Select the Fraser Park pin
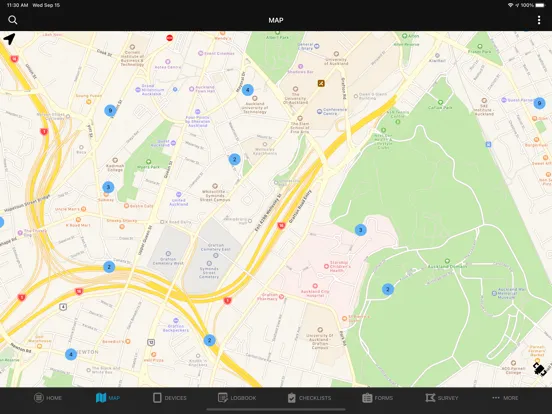This screenshot has height=414, width=552. (479, 46)
